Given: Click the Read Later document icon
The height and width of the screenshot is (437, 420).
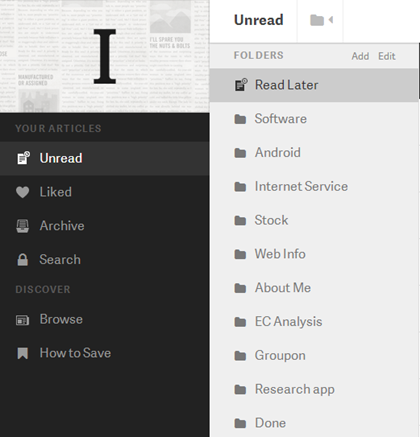Looking at the screenshot, I should [x=241, y=85].
